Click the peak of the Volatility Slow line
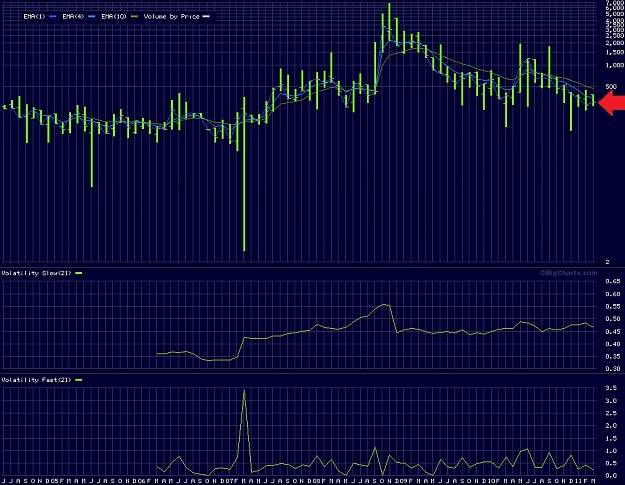625x485 pixels. [x=384, y=304]
